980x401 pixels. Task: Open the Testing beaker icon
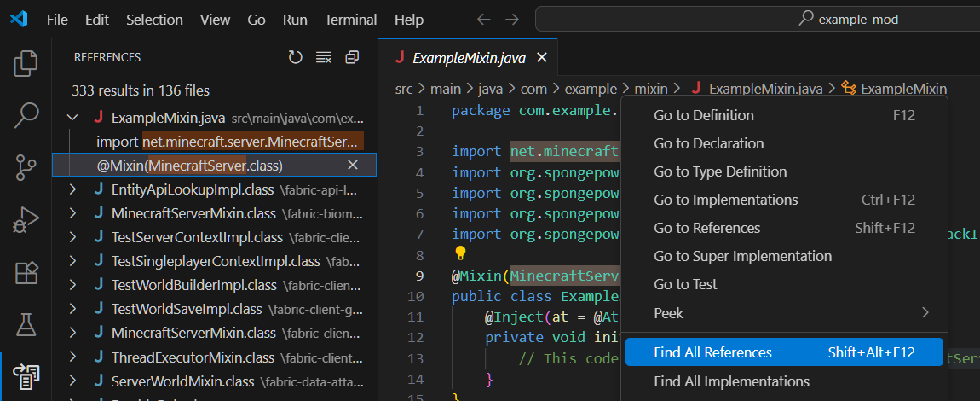(26, 325)
